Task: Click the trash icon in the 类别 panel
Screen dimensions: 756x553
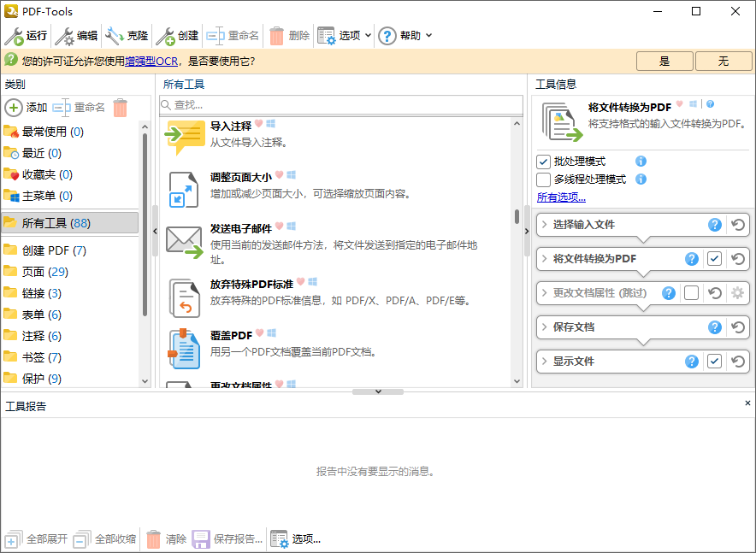Action: coord(120,108)
